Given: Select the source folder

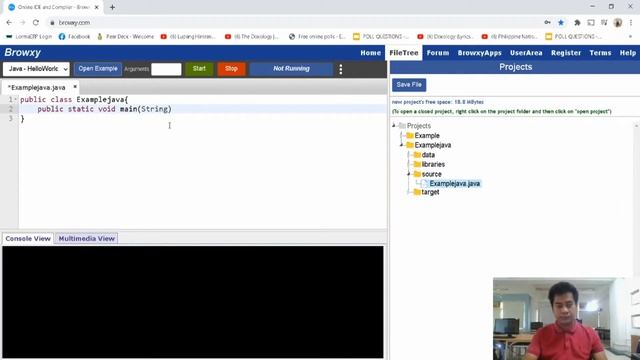Looking at the screenshot, I should point(431,174).
